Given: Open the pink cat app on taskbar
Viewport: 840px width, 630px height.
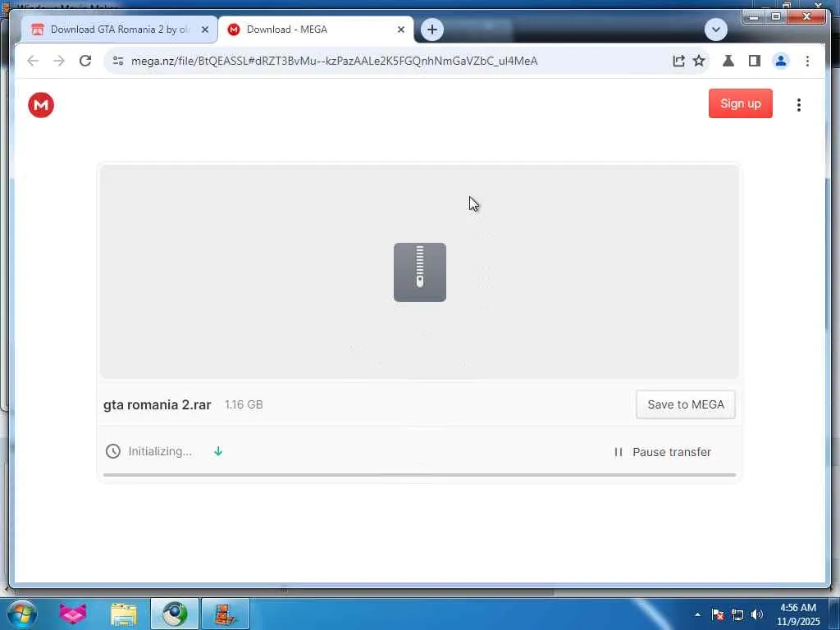Looking at the screenshot, I should click(72, 614).
